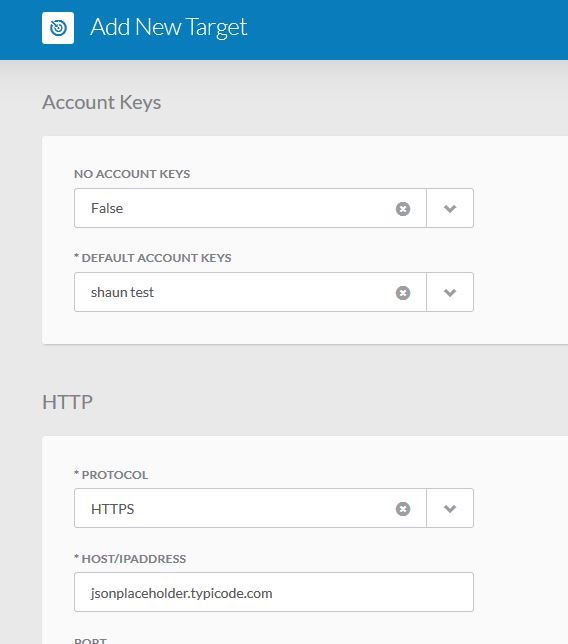The height and width of the screenshot is (644, 568).
Task: Click the NO ACCOUNT KEYS label
Action: tap(132, 174)
